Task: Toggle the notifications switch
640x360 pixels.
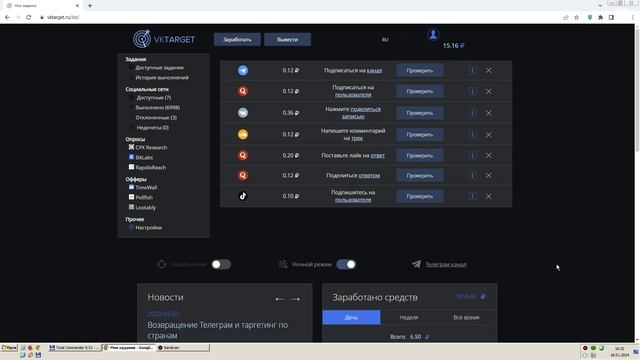Action: [x=221, y=264]
